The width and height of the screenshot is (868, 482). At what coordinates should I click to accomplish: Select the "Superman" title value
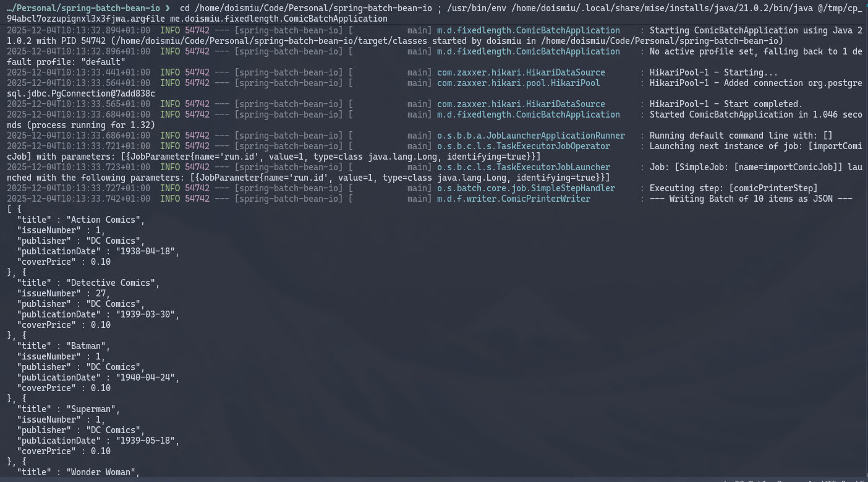pyautogui.click(x=91, y=409)
